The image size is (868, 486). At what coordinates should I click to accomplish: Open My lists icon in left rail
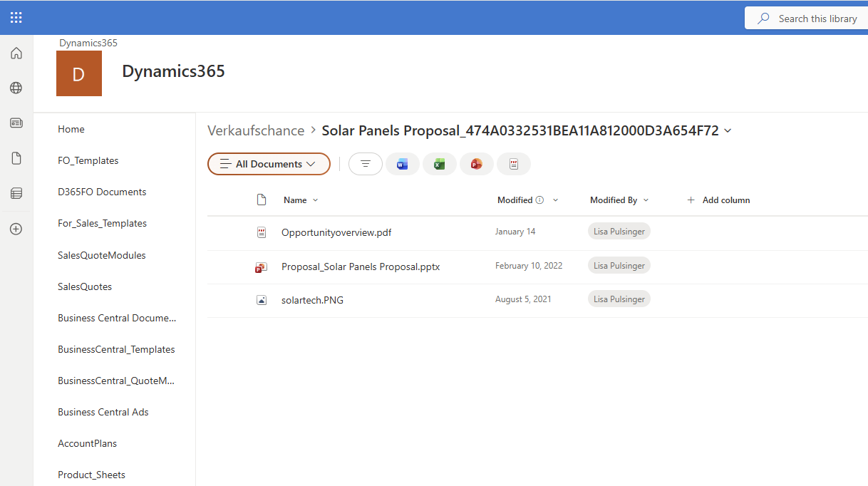[x=16, y=193]
